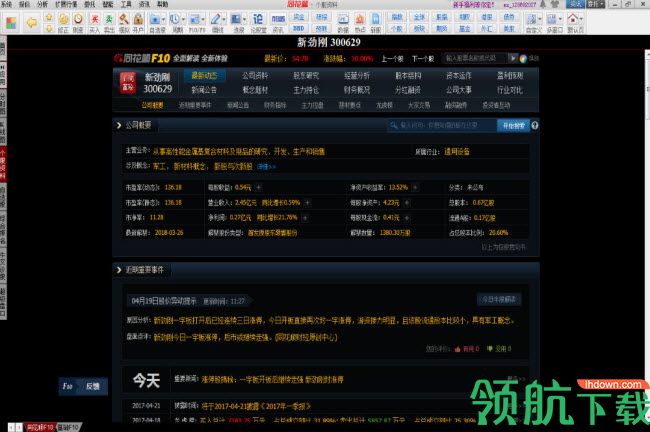The width and height of the screenshot is (650, 432).
Task: Click the 有用 thumbs-up vote
Action: [467, 349]
